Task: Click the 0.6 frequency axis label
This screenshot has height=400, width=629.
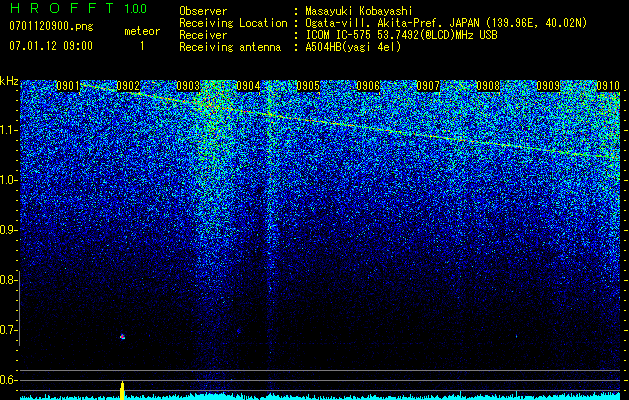Action: click(9, 380)
